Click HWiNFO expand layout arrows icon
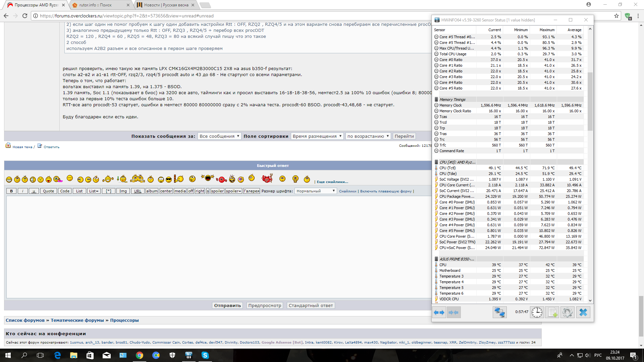The height and width of the screenshot is (362, 644). pos(439,312)
